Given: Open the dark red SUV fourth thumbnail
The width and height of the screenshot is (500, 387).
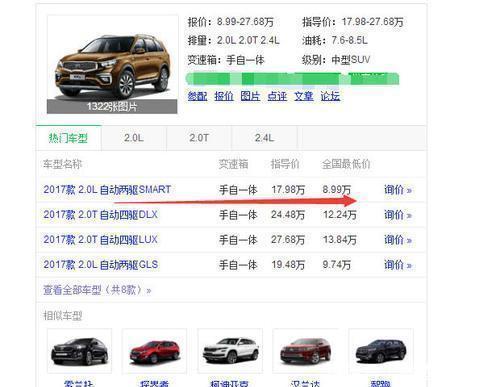Looking at the screenshot, I should [x=305, y=351].
